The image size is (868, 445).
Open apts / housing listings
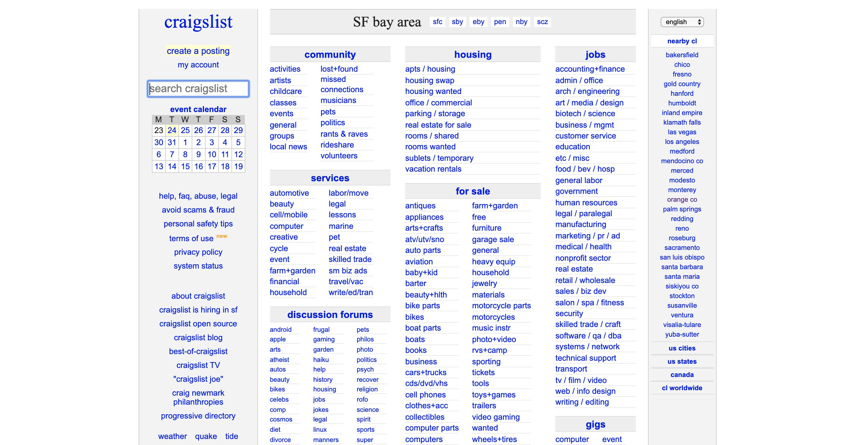(x=430, y=69)
